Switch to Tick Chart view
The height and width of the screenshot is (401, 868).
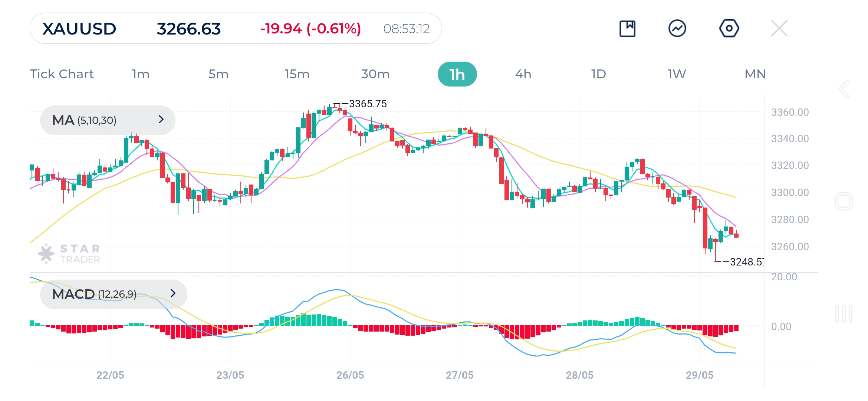coord(62,74)
